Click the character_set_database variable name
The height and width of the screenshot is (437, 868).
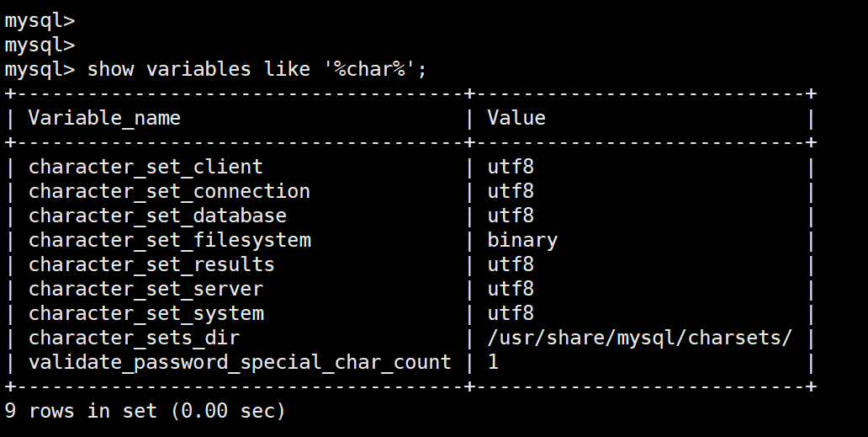157,216
